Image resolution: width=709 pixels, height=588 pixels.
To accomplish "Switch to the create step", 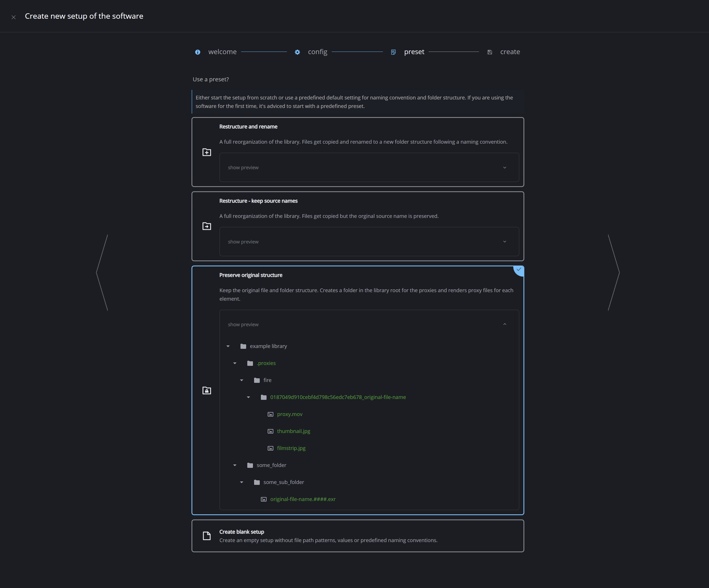I will click(510, 52).
